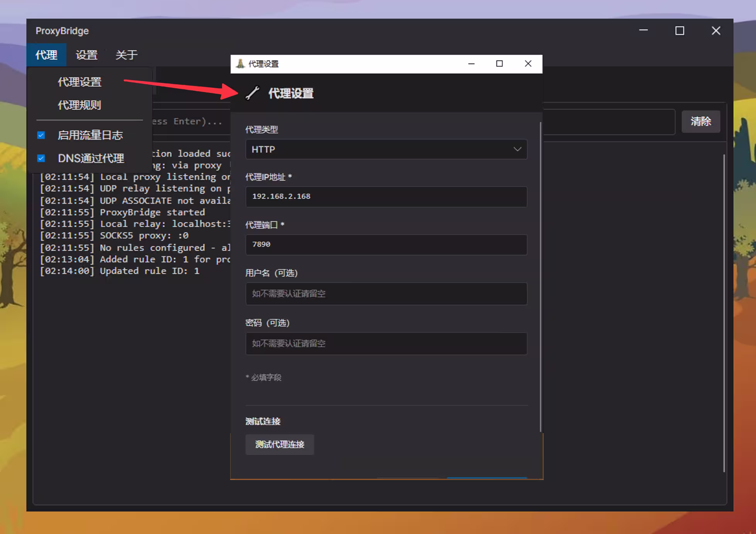The height and width of the screenshot is (534, 756).
Task: Disable the 启用流量日志 checkbox
Action: tap(41, 135)
